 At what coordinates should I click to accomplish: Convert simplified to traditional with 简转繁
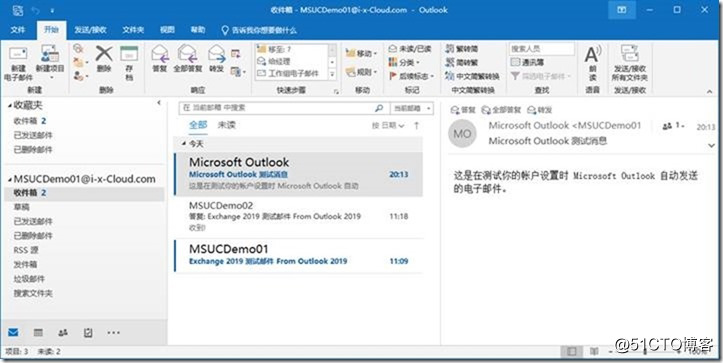(x=462, y=62)
